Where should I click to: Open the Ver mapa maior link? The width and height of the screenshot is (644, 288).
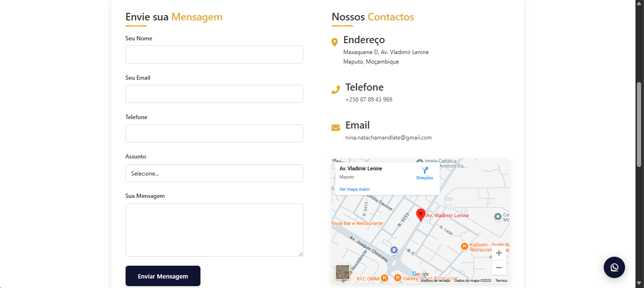tap(354, 189)
